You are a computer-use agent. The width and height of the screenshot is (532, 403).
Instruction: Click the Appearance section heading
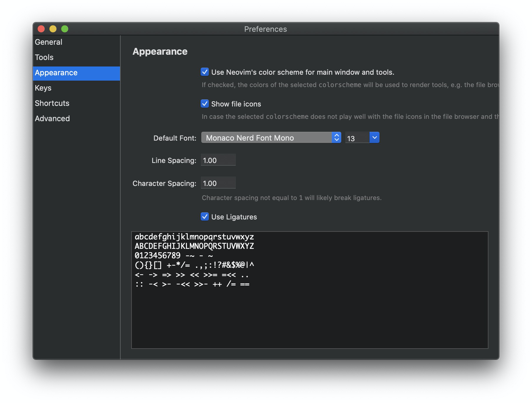pyautogui.click(x=160, y=51)
